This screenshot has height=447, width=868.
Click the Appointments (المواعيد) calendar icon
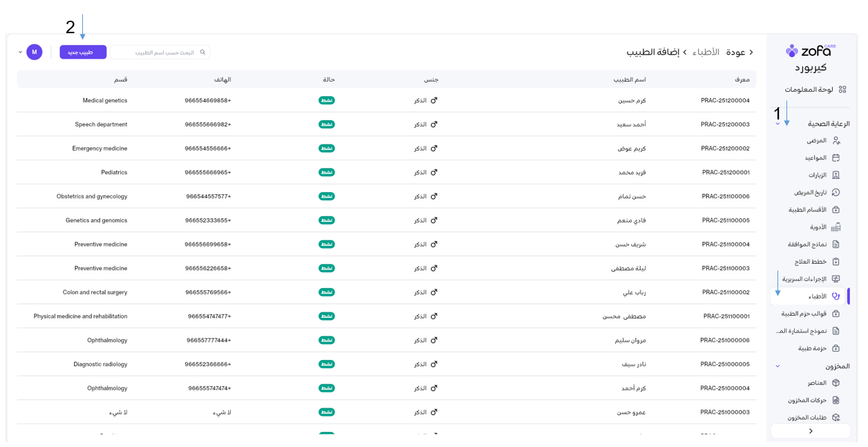pos(836,158)
